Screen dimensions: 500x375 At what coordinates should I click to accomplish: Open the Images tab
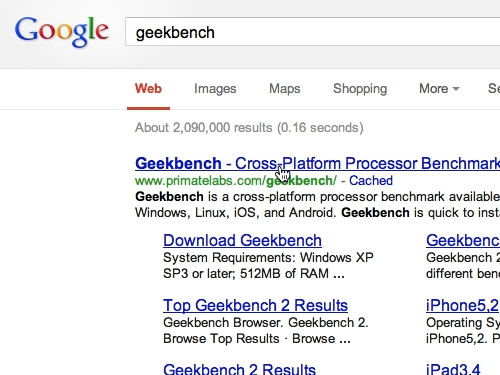point(215,89)
